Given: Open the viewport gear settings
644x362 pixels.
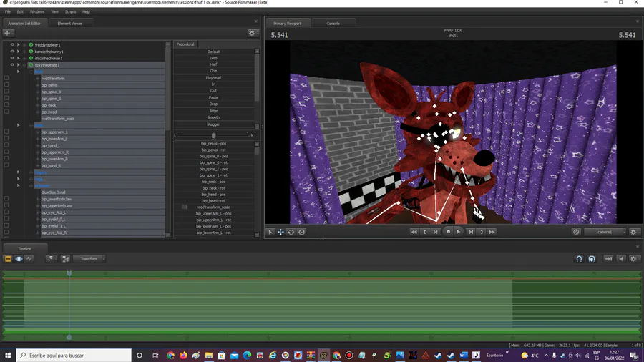Looking at the screenshot, I should point(633,232).
